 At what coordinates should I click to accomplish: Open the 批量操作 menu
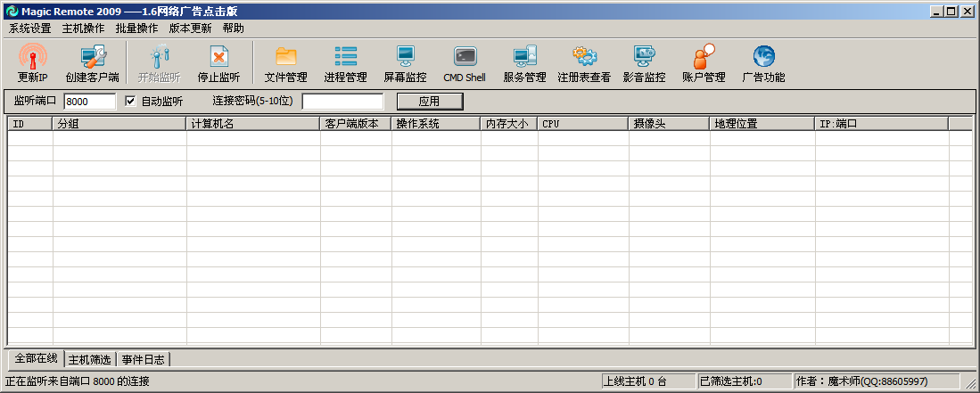pos(136,28)
